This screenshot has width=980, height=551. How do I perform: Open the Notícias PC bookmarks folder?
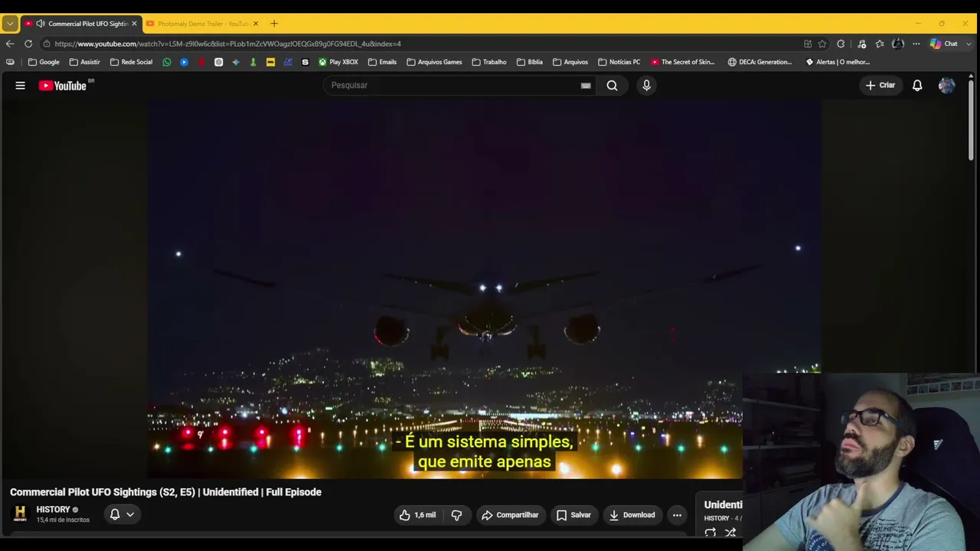(x=619, y=62)
